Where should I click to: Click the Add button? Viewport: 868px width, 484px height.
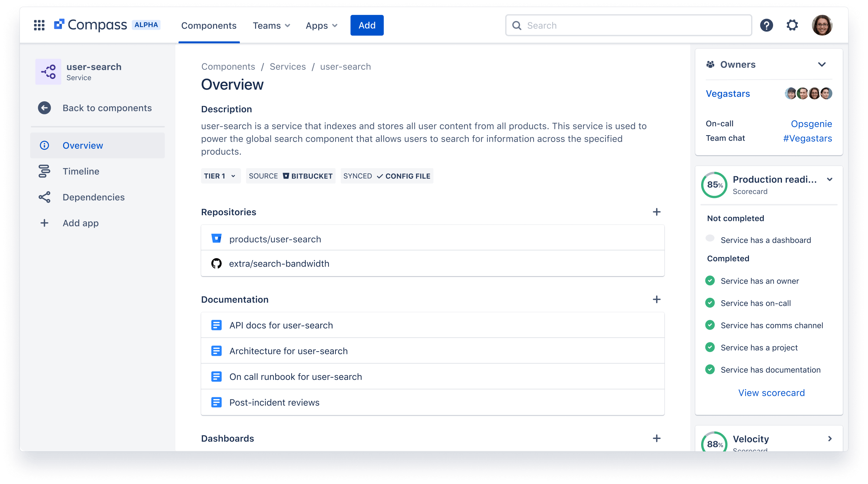coord(367,25)
